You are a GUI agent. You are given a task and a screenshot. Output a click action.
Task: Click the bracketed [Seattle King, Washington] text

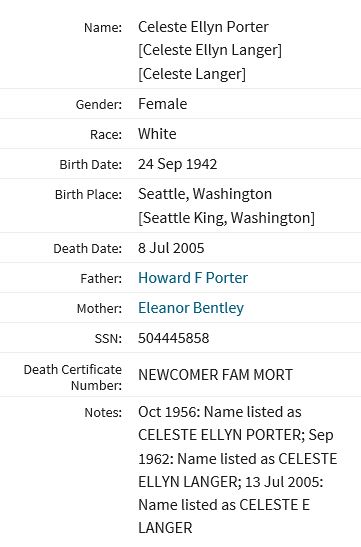point(226,218)
